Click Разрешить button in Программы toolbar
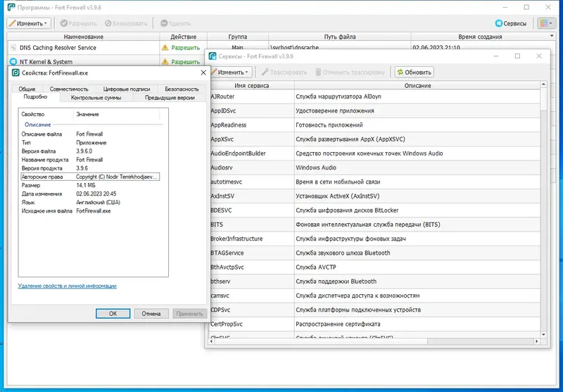The image size is (563, 392). 78,23
